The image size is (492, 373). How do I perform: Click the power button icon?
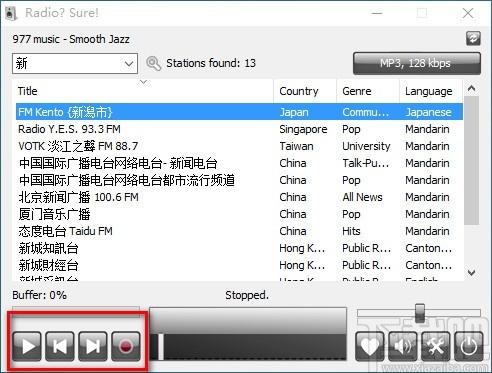coord(469,346)
